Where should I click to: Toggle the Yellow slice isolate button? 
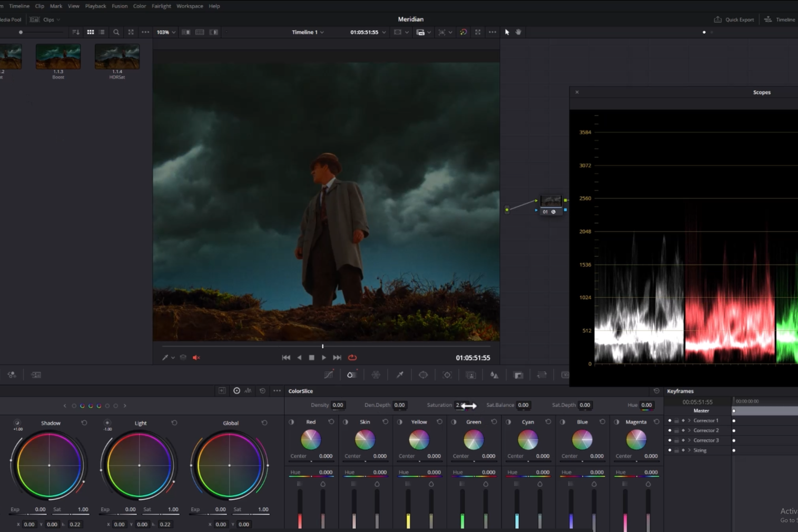400,422
